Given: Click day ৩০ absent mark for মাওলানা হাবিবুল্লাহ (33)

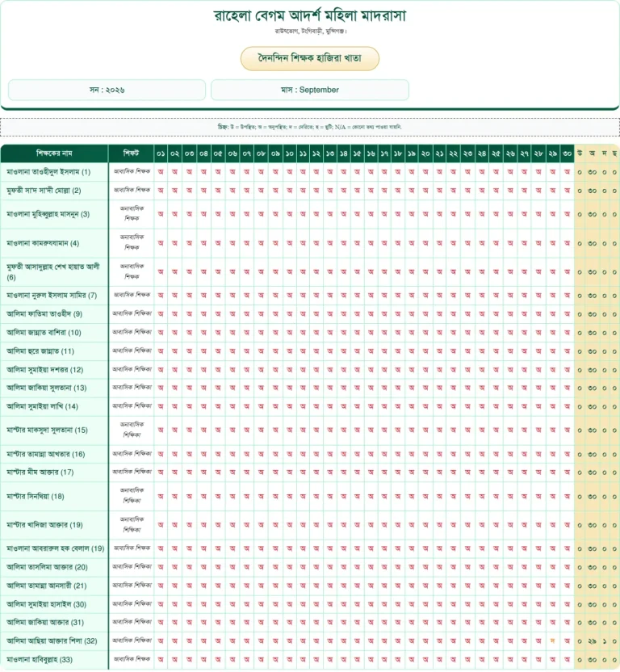Looking at the screenshot, I should (567, 659).
